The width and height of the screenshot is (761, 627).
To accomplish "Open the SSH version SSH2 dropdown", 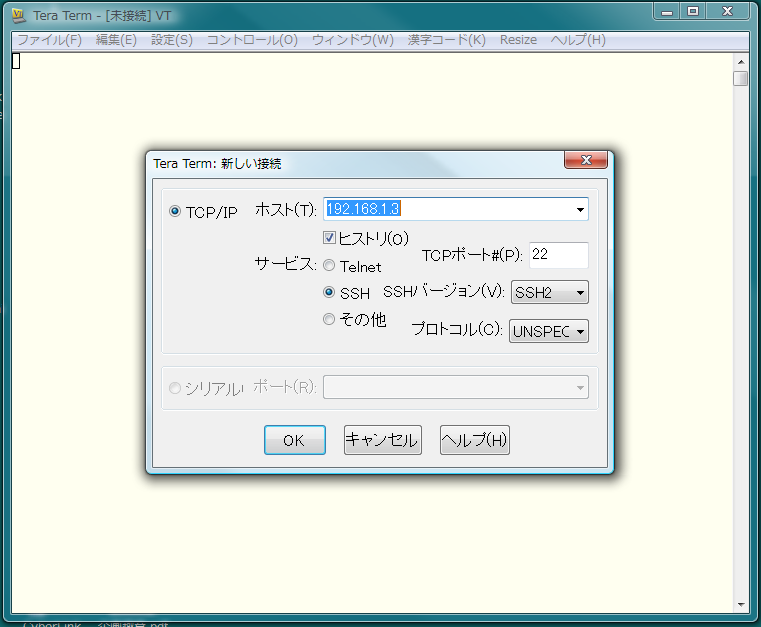I will pyautogui.click(x=550, y=293).
